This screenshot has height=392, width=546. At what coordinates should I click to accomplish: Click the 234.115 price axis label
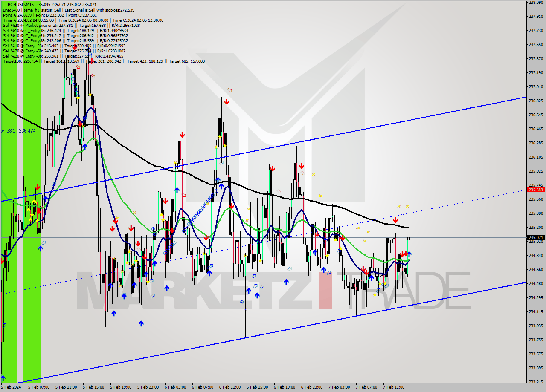pos(536,311)
